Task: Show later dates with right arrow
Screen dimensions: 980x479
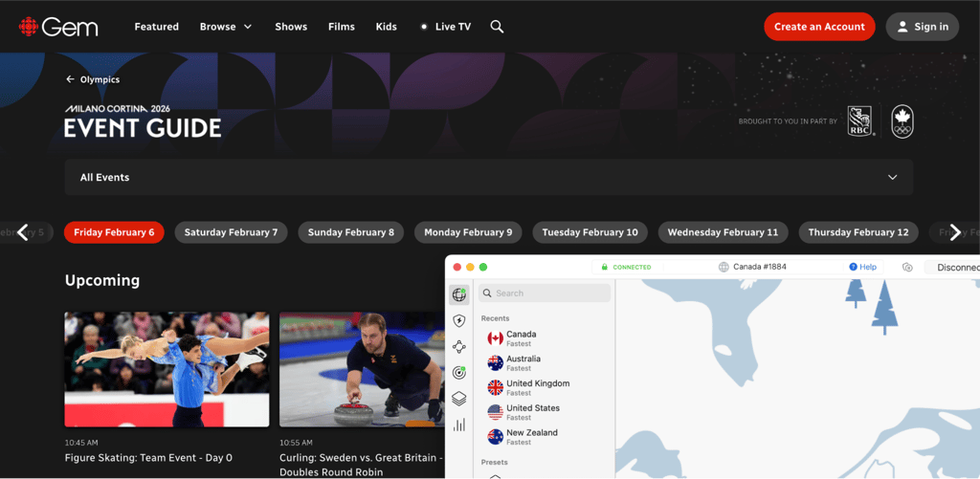Action: pyautogui.click(x=955, y=232)
